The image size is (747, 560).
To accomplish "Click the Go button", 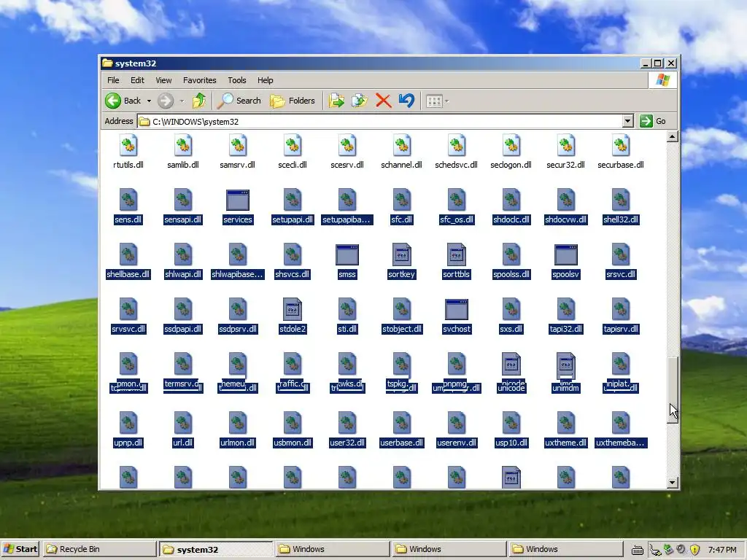I will 653,121.
